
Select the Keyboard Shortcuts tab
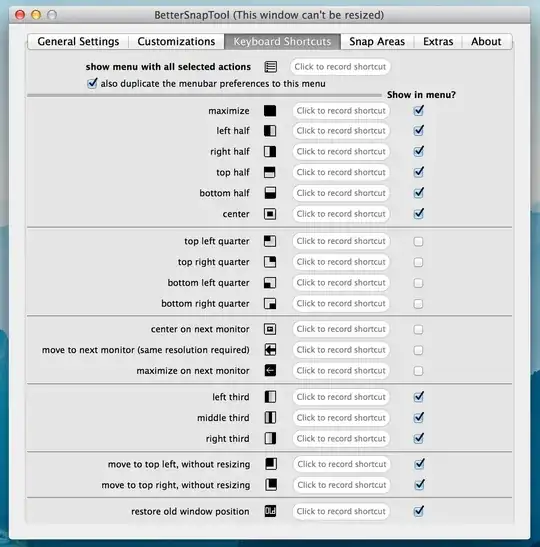[282, 42]
